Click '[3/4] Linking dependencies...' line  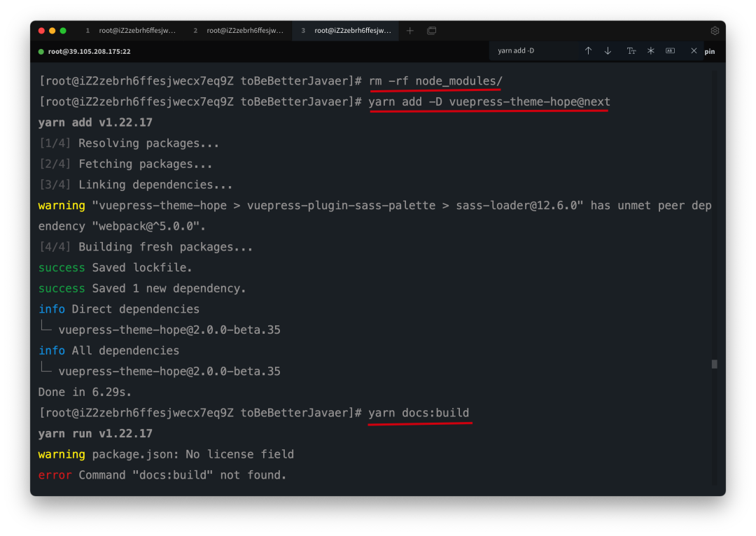[136, 185]
